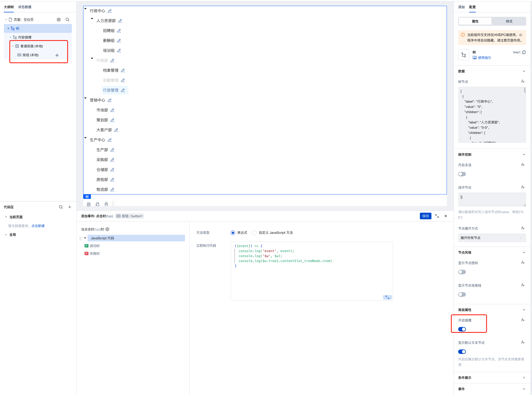Search in the 代码区 panel
Screen dimensions: 532x395
click(61, 207)
